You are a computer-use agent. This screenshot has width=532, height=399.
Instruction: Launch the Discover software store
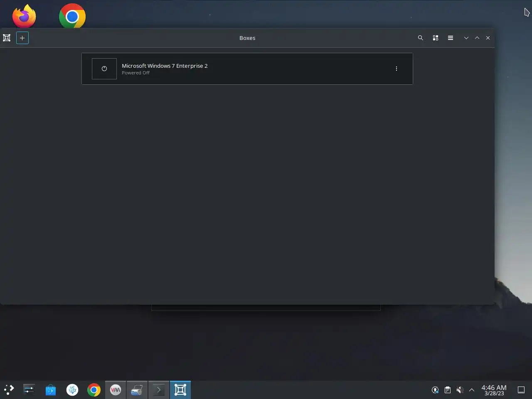click(x=51, y=390)
